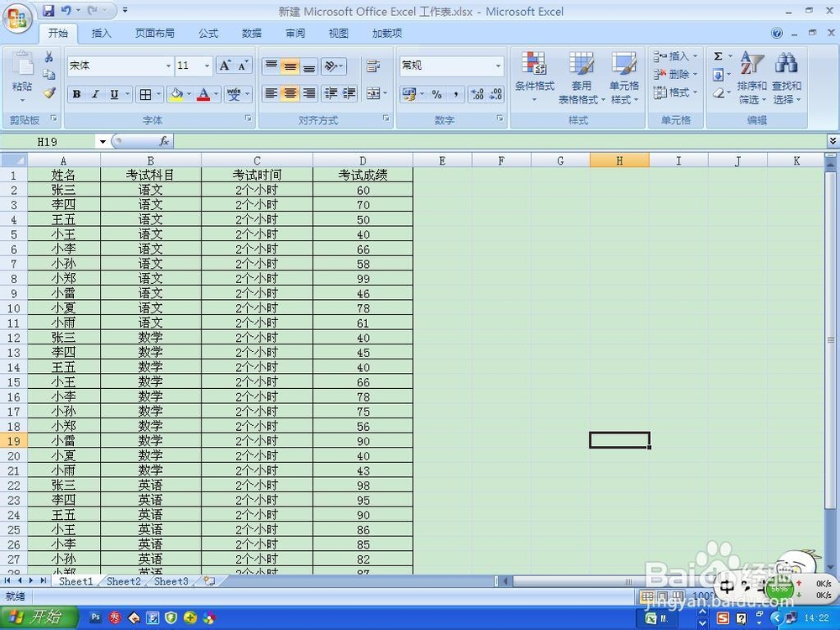The width and height of the screenshot is (840, 630).
Task: Click Merge and Center icon
Action: coord(373,94)
